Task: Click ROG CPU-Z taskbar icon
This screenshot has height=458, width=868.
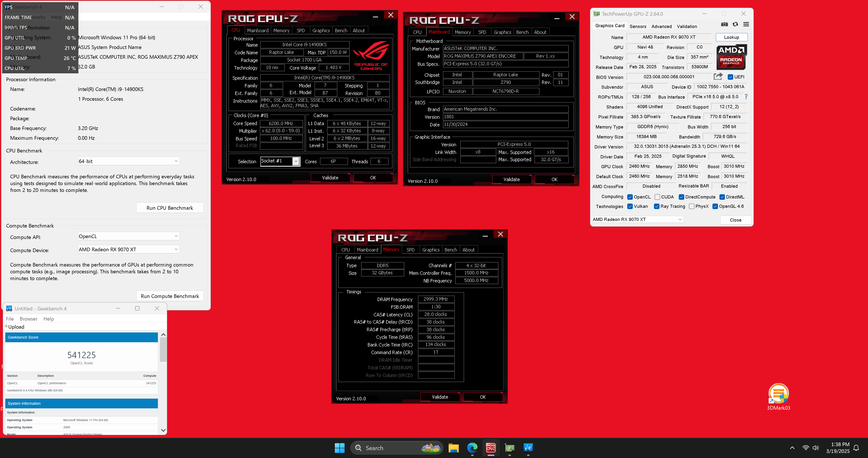Action: (x=491, y=448)
